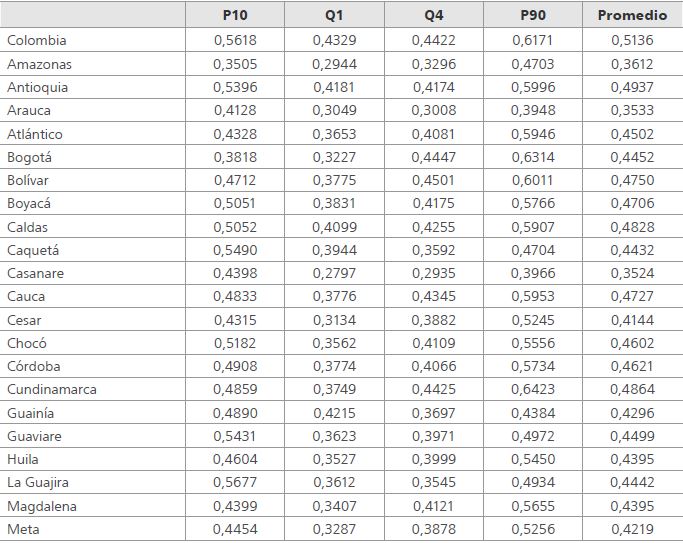Viewport: 683px width, 543px height.
Task: Select the Magdalena row label
Action: coord(42,506)
